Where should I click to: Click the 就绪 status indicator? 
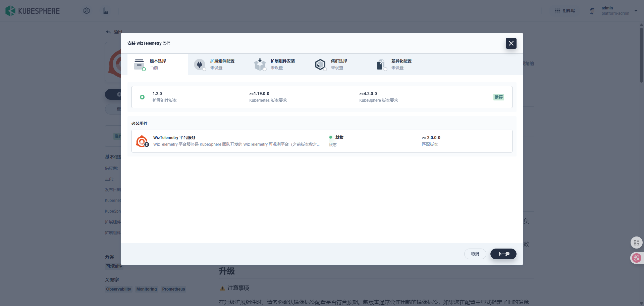tap(336, 137)
